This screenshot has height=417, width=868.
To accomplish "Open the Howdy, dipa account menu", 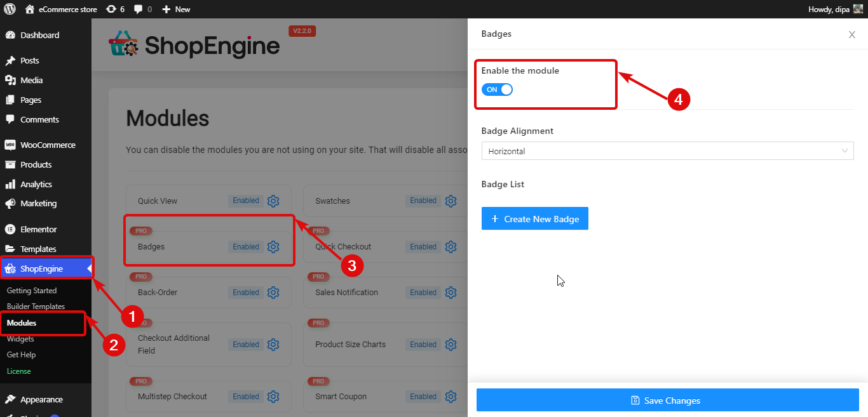I will 836,9.
